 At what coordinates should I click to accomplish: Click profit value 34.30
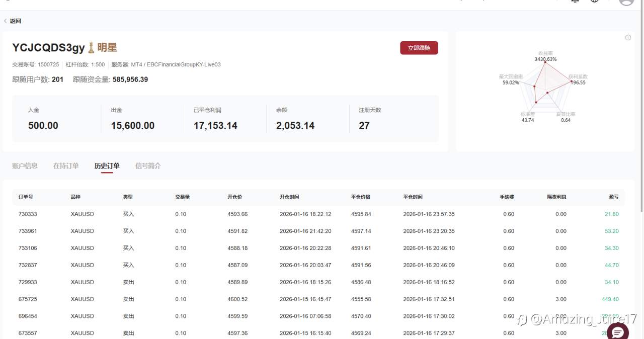click(x=612, y=248)
